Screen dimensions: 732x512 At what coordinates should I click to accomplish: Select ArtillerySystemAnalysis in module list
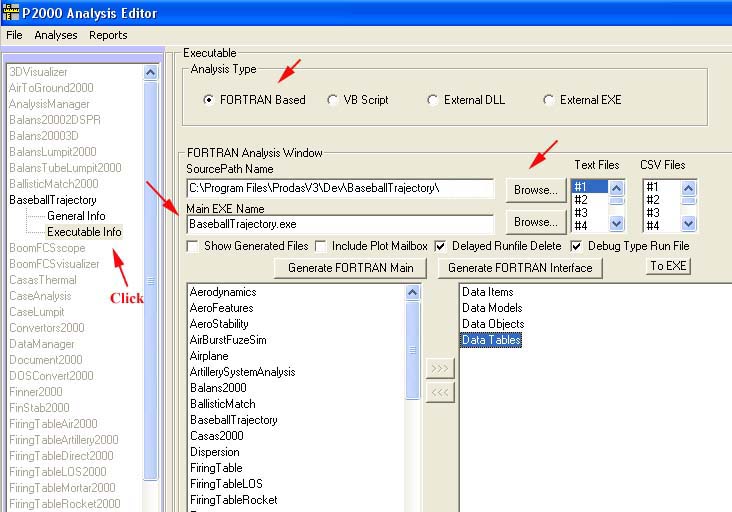[x=242, y=372]
